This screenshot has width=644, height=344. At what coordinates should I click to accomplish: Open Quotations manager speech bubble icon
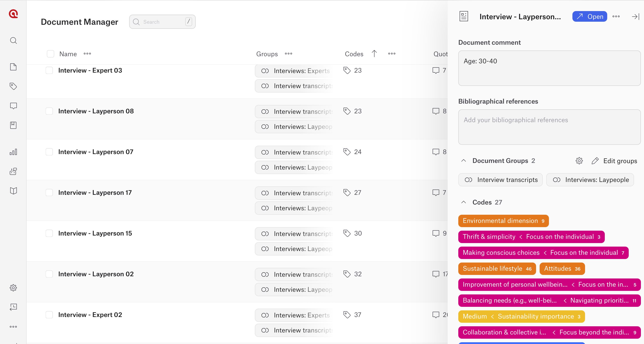13,106
